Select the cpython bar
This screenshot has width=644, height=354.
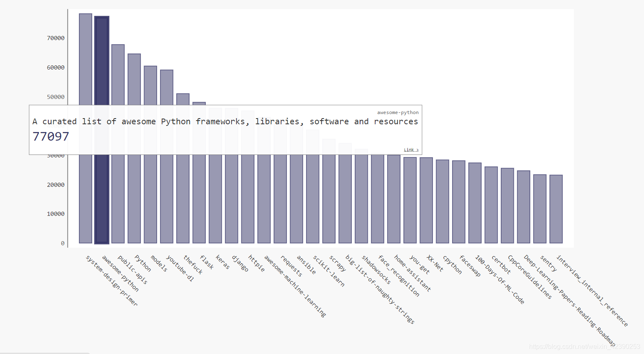pos(442,202)
